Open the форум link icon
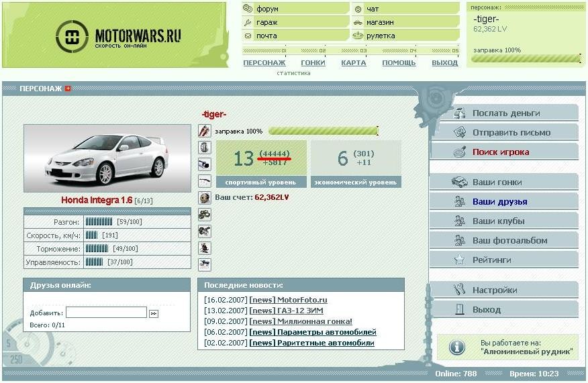588x383 pixels. [248, 9]
